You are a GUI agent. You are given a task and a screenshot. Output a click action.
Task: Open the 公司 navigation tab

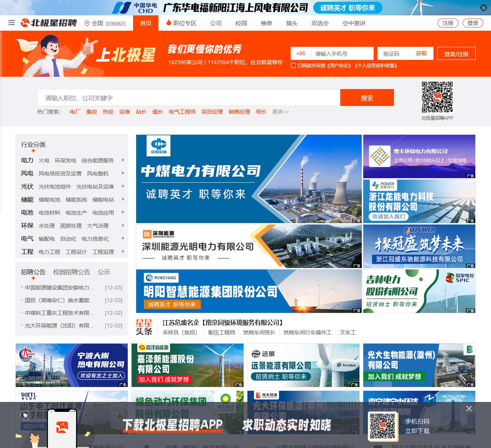click(x=216, y=23)
